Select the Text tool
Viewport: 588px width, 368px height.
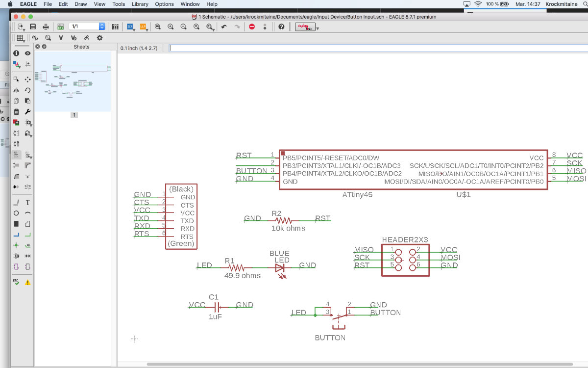28,202
